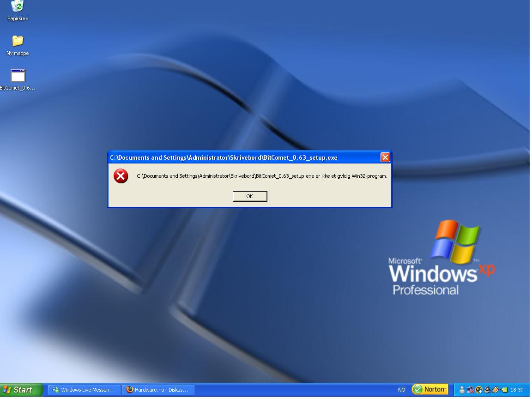Click the globe with plus tray icon
532x399 pixels.
pyautogui.click(x=479, y=391)
